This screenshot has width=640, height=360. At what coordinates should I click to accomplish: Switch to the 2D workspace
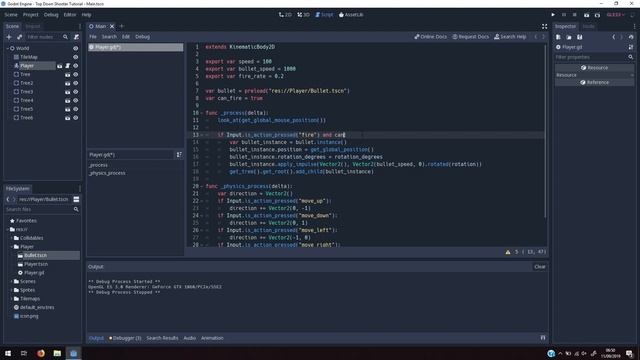285,15
